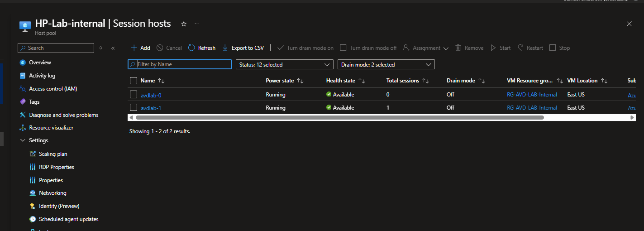Click Turn drain mode off button
The width and height of the screenshot is (644, 231).
(x=368, y=48)
